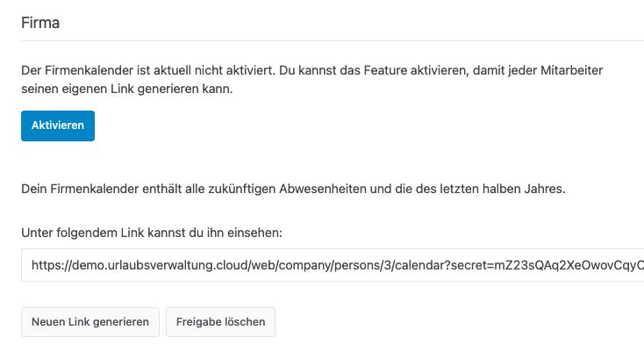Click the divider line below Firma

pos(333,40)
